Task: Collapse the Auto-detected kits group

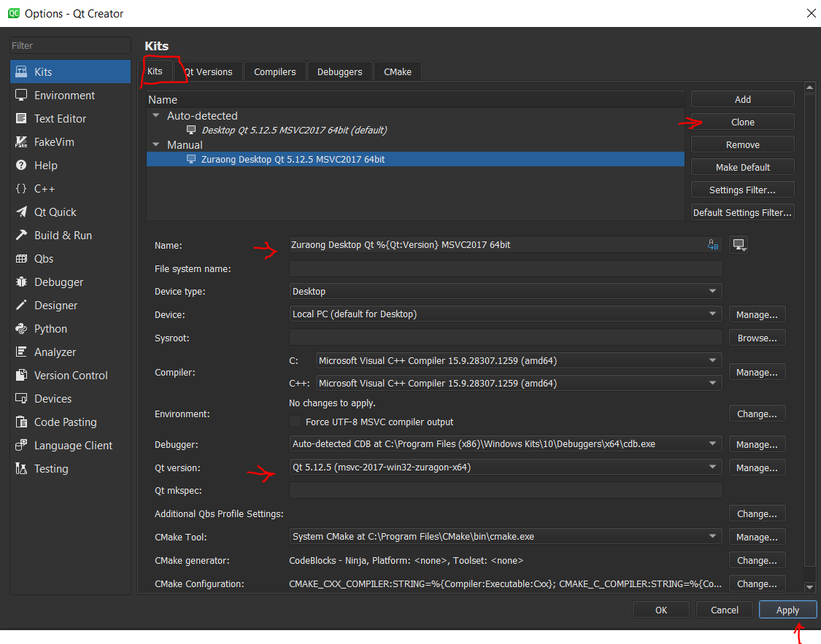Action: point(155,116)
